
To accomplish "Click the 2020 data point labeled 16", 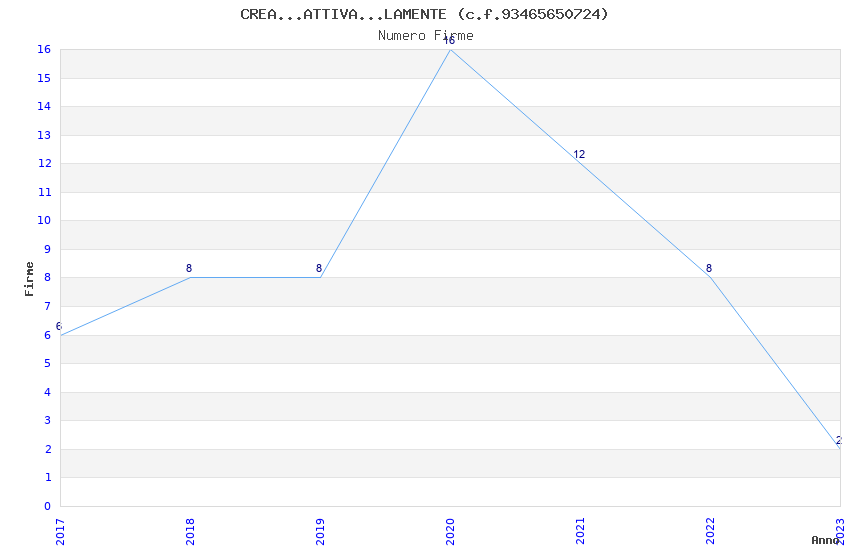I will (x=449, y=41).
